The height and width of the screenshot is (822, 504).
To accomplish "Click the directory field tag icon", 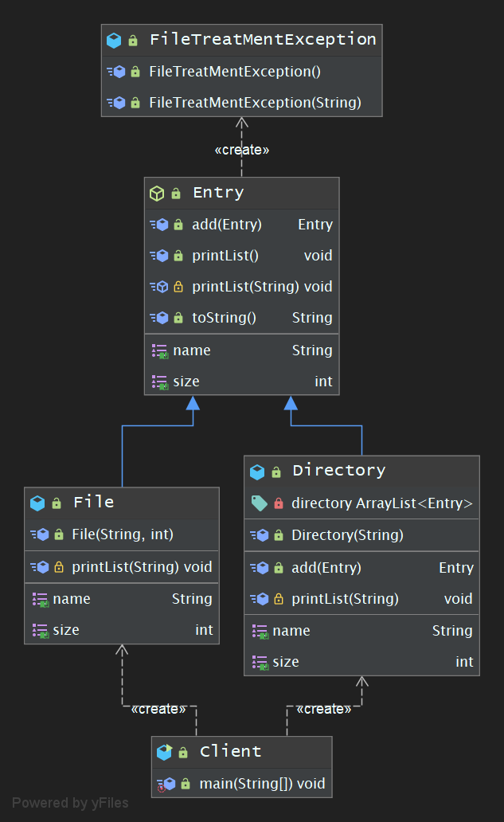I will pos(258,503).
